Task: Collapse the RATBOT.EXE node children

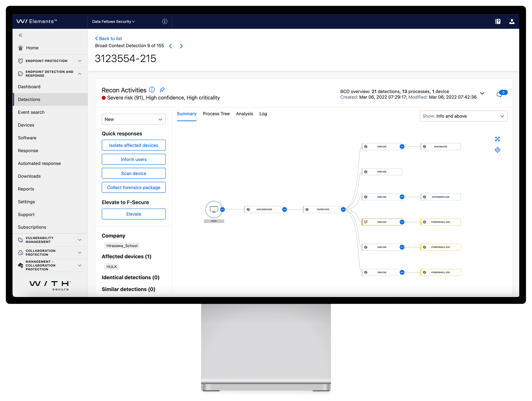Action: tap(343, 209)
